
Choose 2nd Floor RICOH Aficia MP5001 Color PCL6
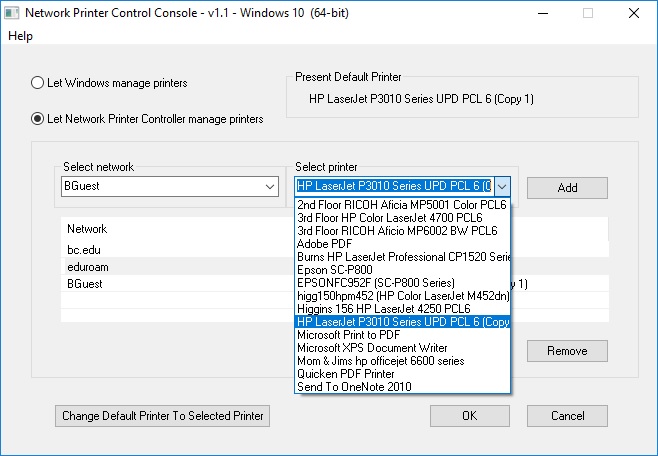402,205
